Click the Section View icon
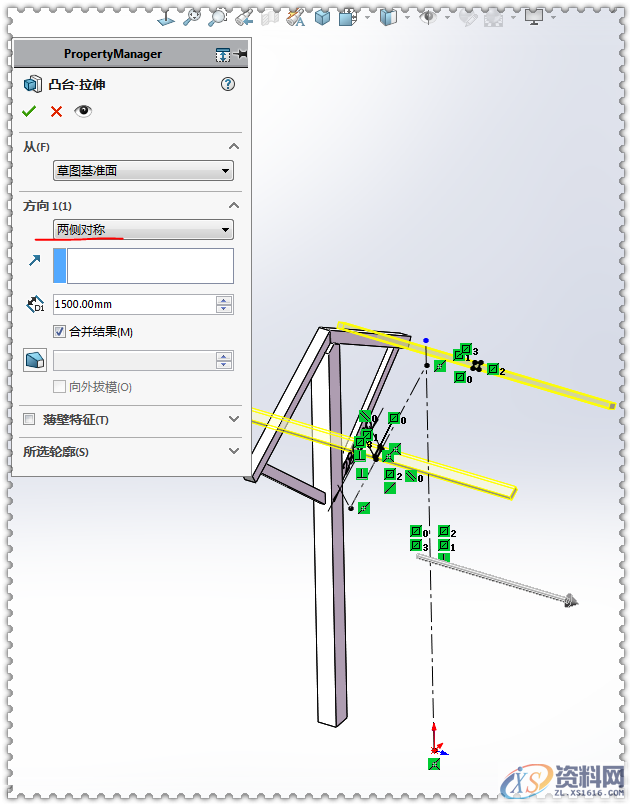This screenshot has width=632, height=806. coord(269,19)
